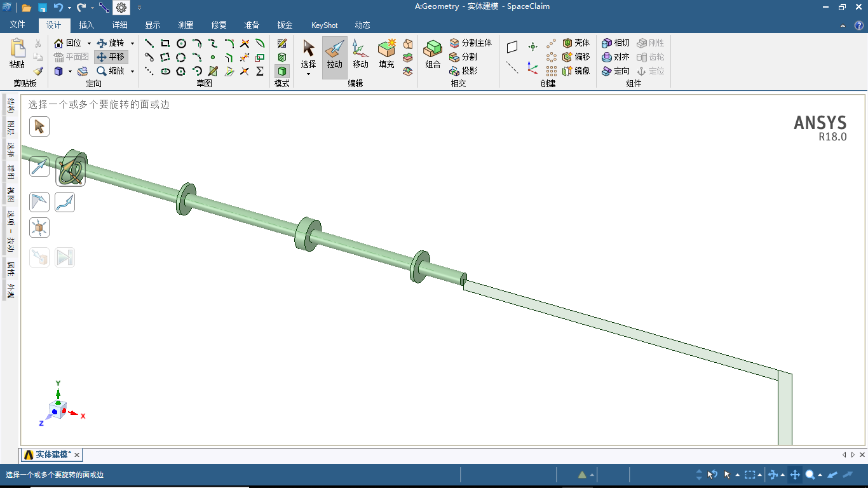The width and height of the screenshot is (868, 488).
Task: Click the Direction tool guide in viewport
Action: pos(39,167)
